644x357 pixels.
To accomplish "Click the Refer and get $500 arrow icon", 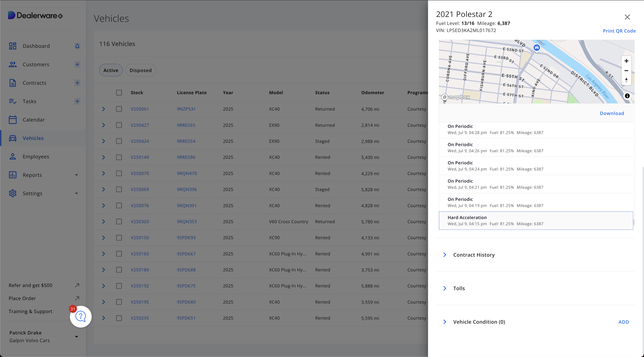I will pyautogui.click(x=77, y=285).
